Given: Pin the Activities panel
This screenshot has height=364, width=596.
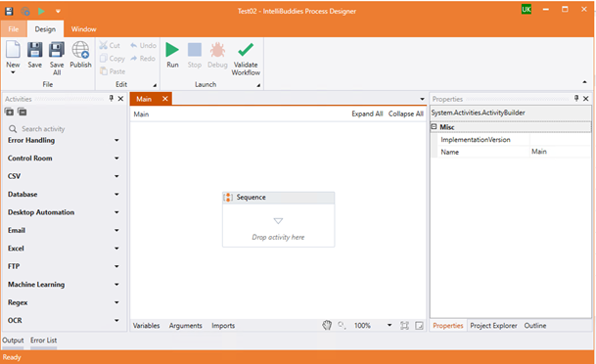Looking at the screenshot, I should click(112, 99).
